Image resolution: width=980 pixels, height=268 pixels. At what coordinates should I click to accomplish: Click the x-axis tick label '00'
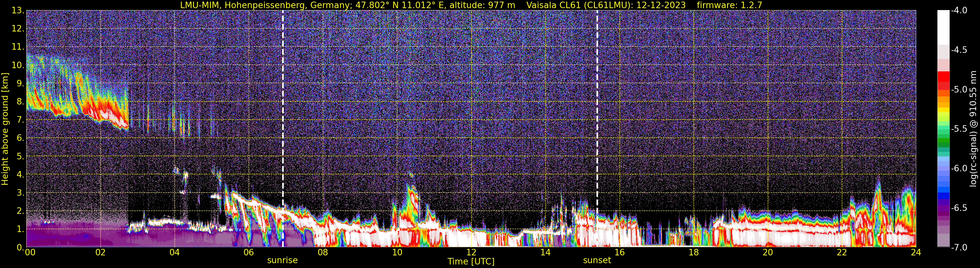point(30,252)
